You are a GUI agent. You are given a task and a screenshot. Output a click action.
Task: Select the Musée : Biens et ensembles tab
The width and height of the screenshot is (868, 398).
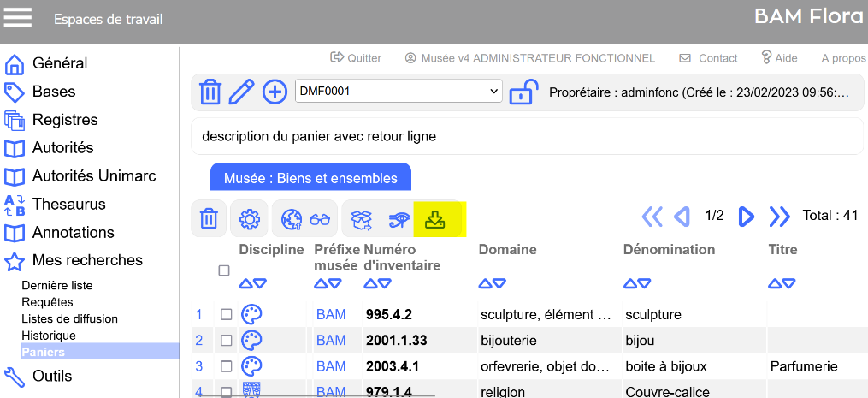(310, 178)
